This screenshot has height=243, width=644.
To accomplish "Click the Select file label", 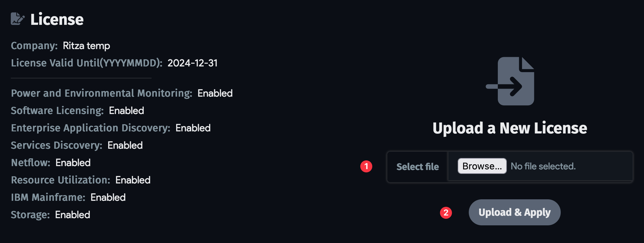I will click(418, 167).
